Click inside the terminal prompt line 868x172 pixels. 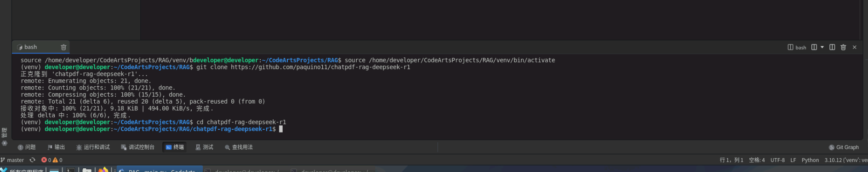coord(152,129)
